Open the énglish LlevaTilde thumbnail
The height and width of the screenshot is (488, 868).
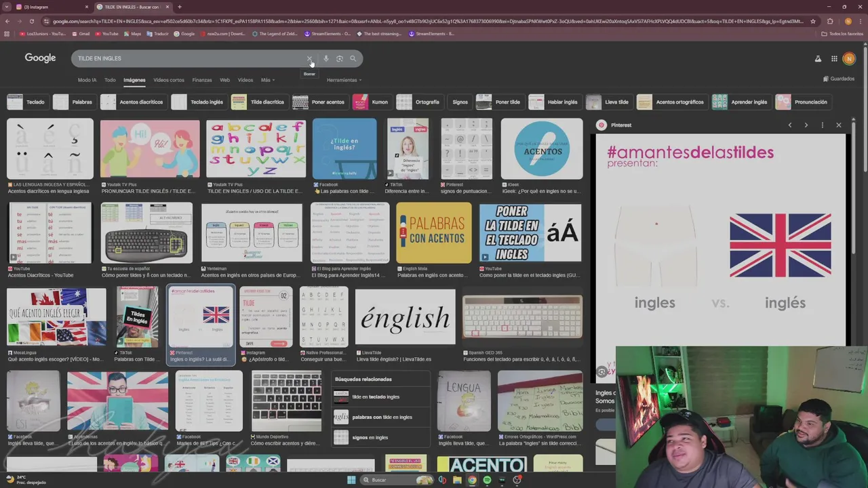(406, 317)
